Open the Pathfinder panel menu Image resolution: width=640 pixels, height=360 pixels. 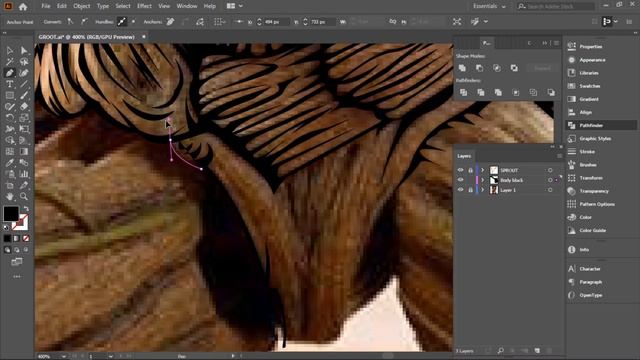pyautogui.click(x=556, y=43)
